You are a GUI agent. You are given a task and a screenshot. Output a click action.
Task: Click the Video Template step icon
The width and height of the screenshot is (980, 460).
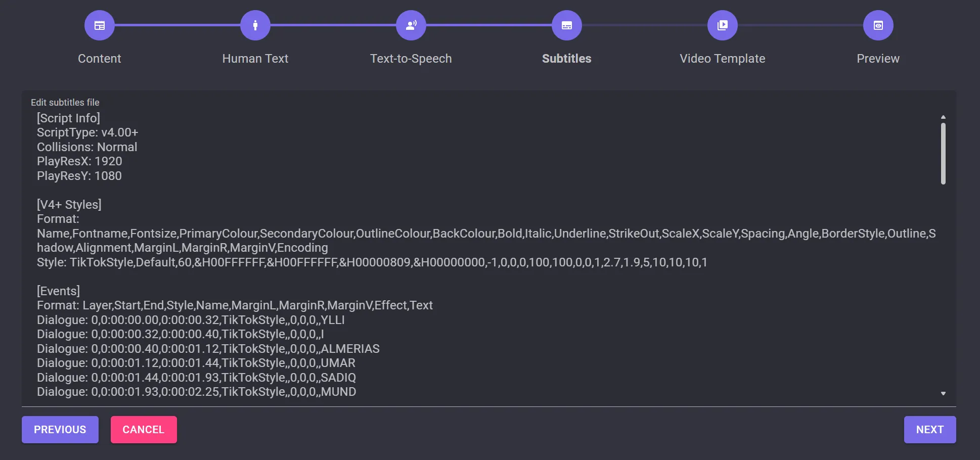pyautogui.click(x=723, y=25)
